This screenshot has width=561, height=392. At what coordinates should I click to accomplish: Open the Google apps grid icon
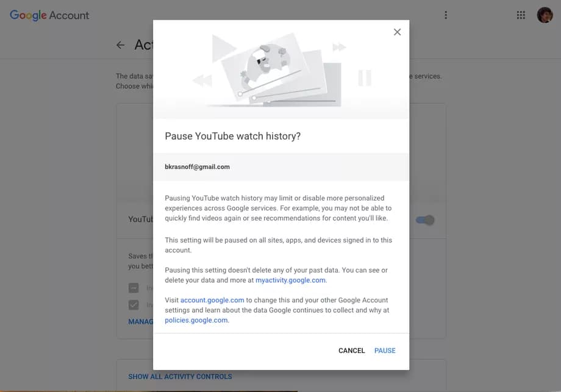click(521, 15)
